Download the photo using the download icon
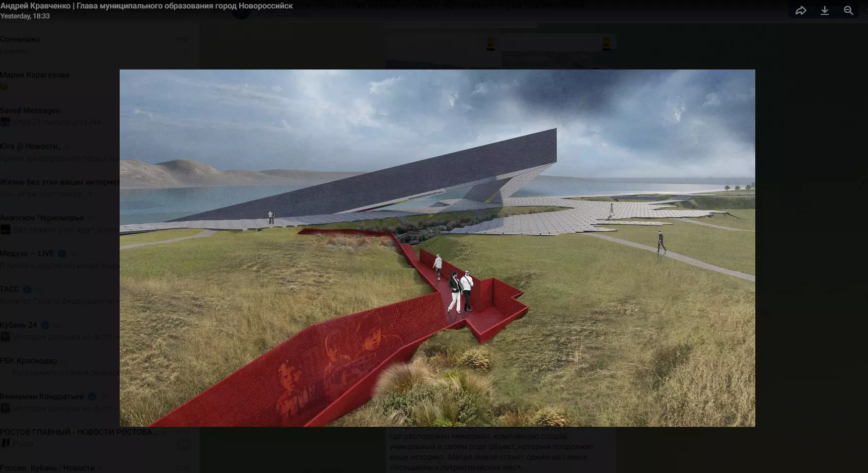Screen dimensions: 868x473 (x=824, y=11)
